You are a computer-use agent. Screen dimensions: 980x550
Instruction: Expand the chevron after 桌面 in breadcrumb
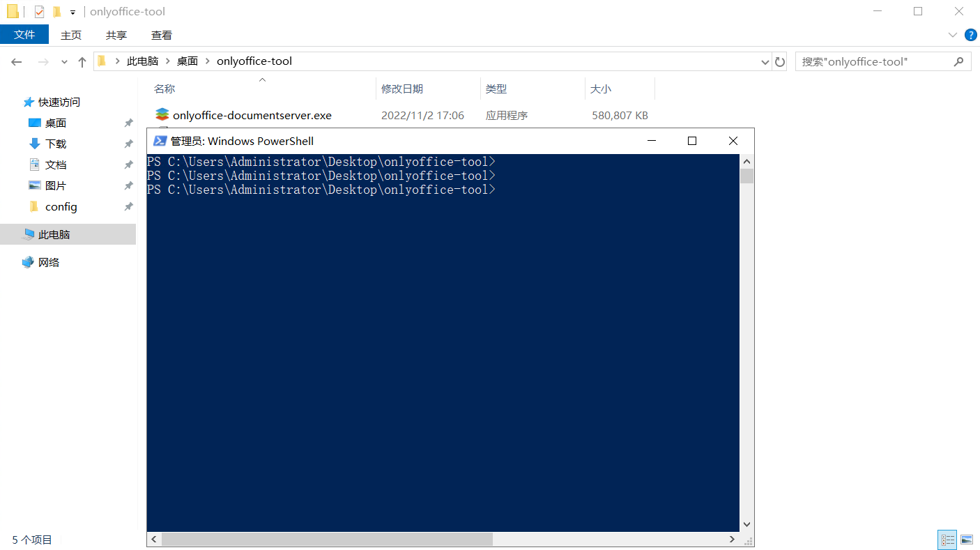pos(208,61)
